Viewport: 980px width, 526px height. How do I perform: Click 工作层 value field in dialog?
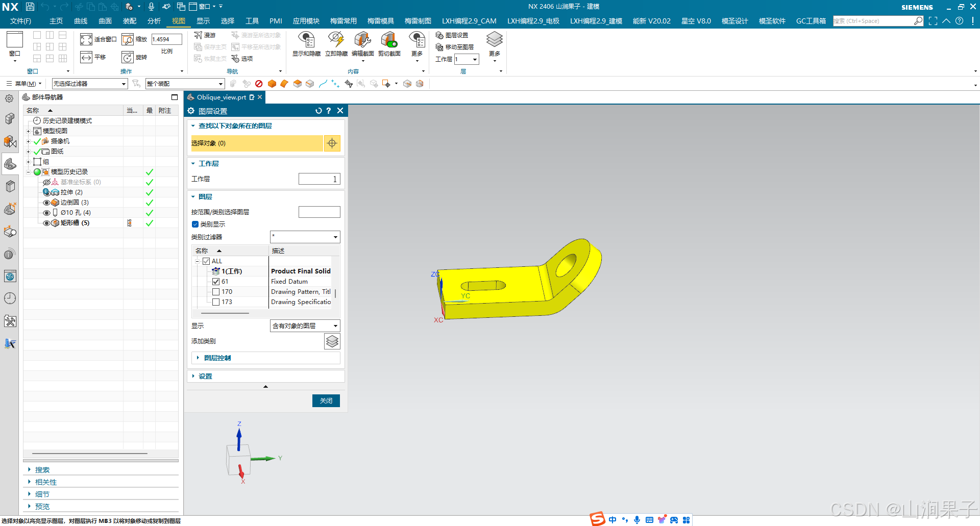click(x=320, y=179)
